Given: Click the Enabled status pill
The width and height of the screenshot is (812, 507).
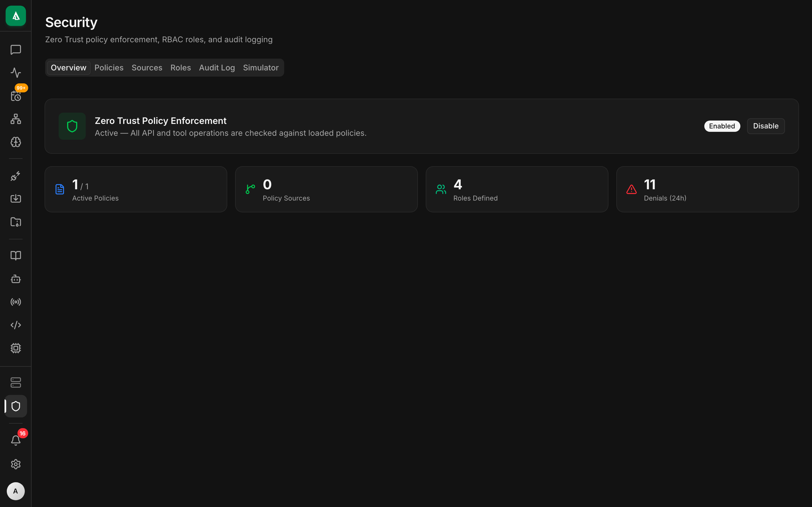Looking at the screenshot, I should point(722,126).
